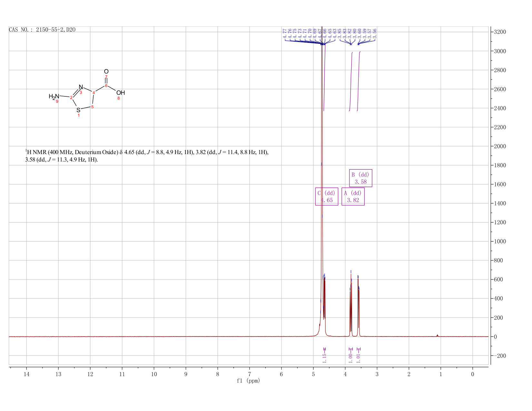Viewport: 532px width, 411px height.
Task: Click the integral curve above 3.82 multiplet
Action: 351,82
